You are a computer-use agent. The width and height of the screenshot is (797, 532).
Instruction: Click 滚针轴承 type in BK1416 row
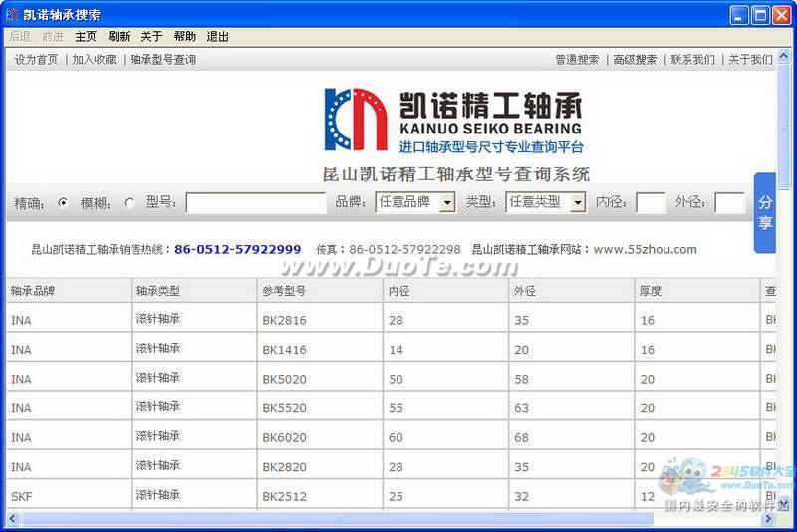coord(194,349)
